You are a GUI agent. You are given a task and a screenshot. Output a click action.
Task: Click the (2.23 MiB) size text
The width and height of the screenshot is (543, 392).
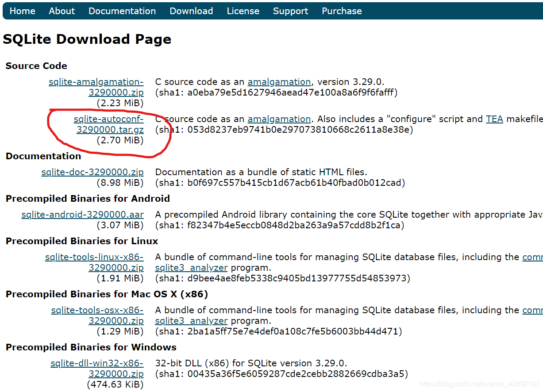pyautogui.click(x=120, y=103)
